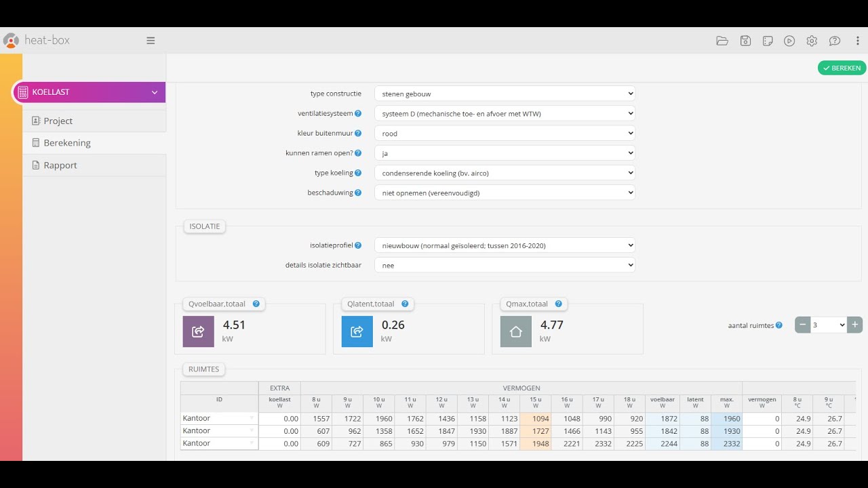
Task: Select the KOELLAST module header
Action: click(89, 92)
